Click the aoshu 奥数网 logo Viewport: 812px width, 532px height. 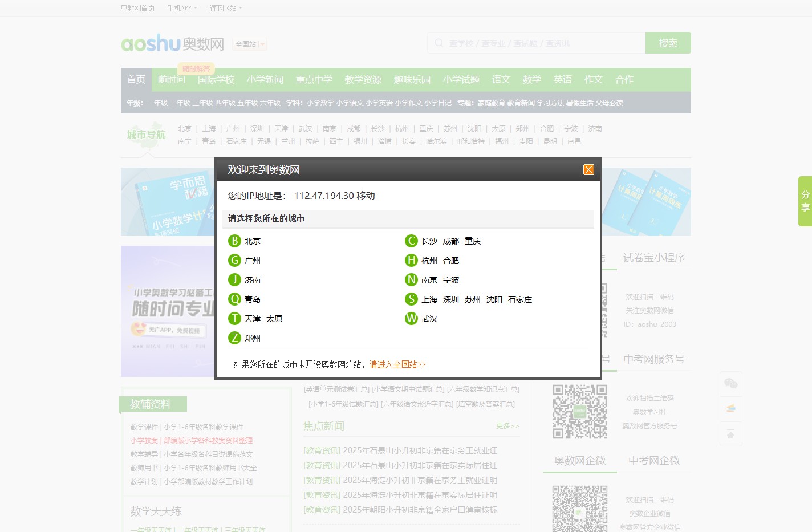[x=172, y=43]
